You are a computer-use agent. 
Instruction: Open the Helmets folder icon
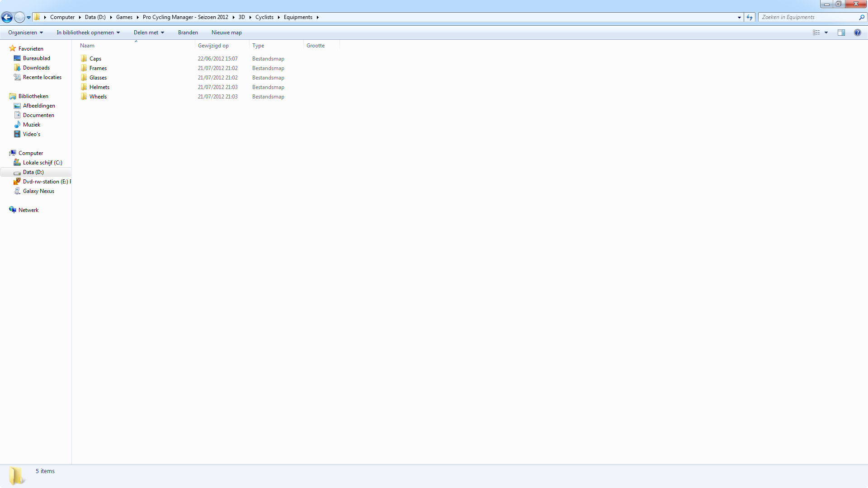84,87
